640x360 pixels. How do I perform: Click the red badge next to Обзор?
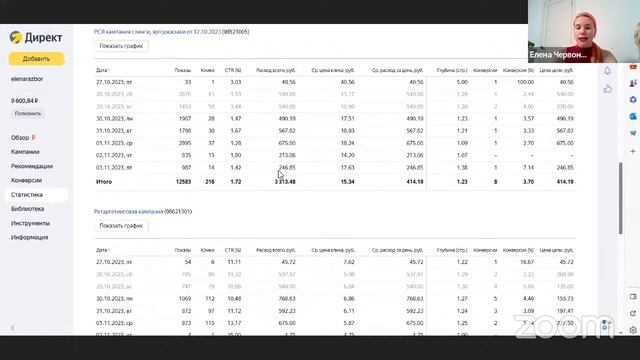tap(33, 138)
